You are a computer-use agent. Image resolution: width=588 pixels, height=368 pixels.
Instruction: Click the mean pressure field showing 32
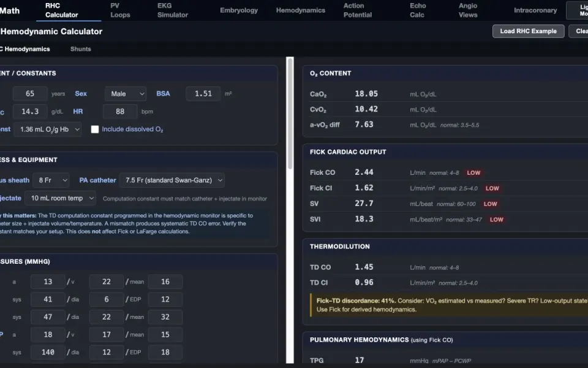coord(165,317)
